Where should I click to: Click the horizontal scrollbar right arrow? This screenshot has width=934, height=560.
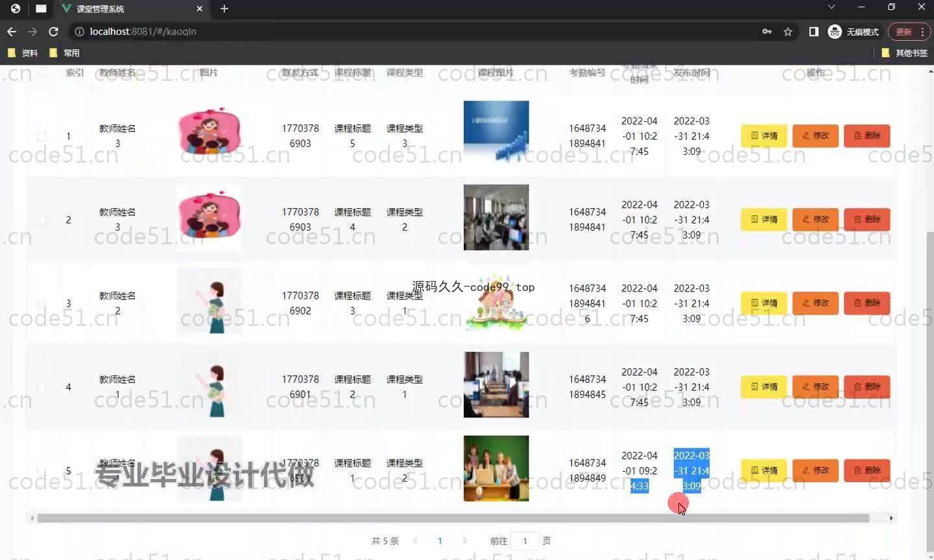(x=891, y=518)
